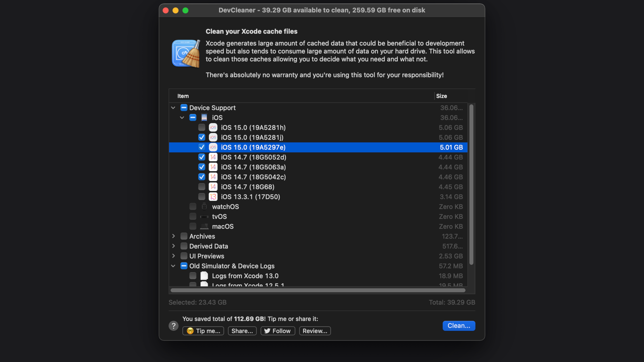Click the iPad icon beside iOS
Screen dimensions: 644x362
point(204,117)
